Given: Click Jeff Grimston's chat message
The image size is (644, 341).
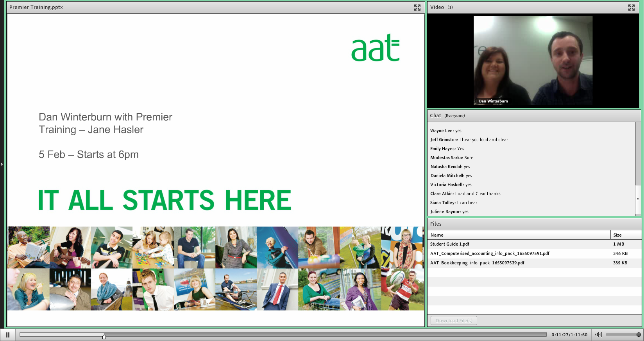Looking at the screenshot, I should 469,140.
